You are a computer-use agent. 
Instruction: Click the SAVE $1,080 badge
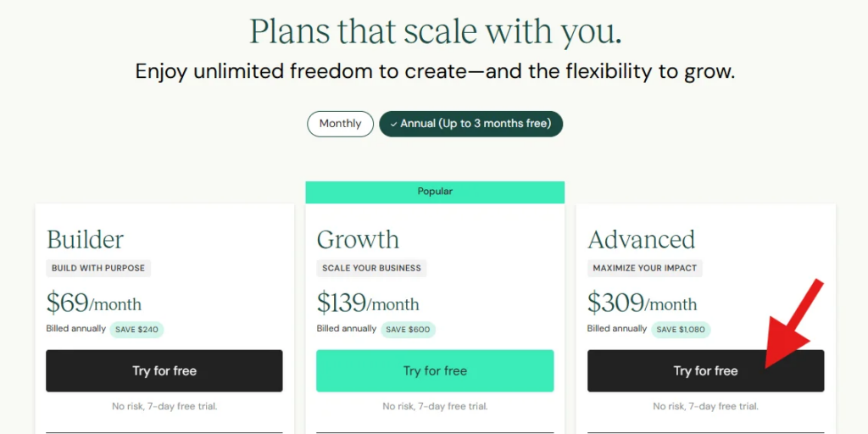pyautogui.click(x=682, y=329)
